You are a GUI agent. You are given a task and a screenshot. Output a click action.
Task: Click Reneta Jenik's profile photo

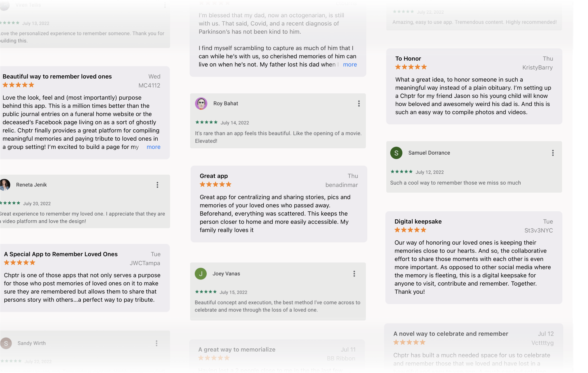[5, 185]
